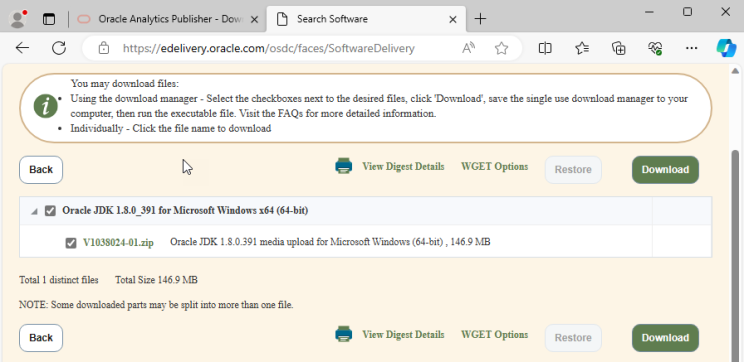Switch to Oracle Analytics Publisher tab
Screen dimensions: 744x362
(x=169, y=19)
